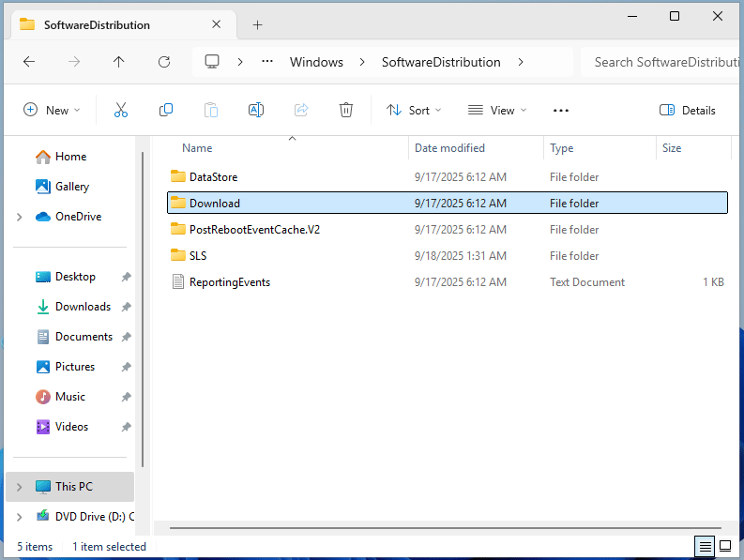
Task: Open the See more ellipsis menu
Action: click(561, 110)
